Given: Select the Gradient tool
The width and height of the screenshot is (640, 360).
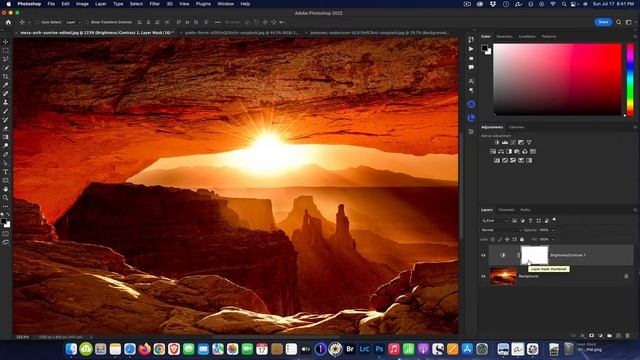Looking at the screenshot, I should pos(5,137).
